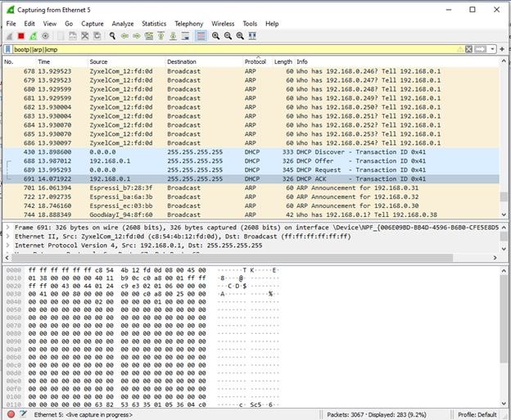Select DHCP Request packet 689
Image resolution: width=511 pixels, height=420 pixels.
coord(251,170)
